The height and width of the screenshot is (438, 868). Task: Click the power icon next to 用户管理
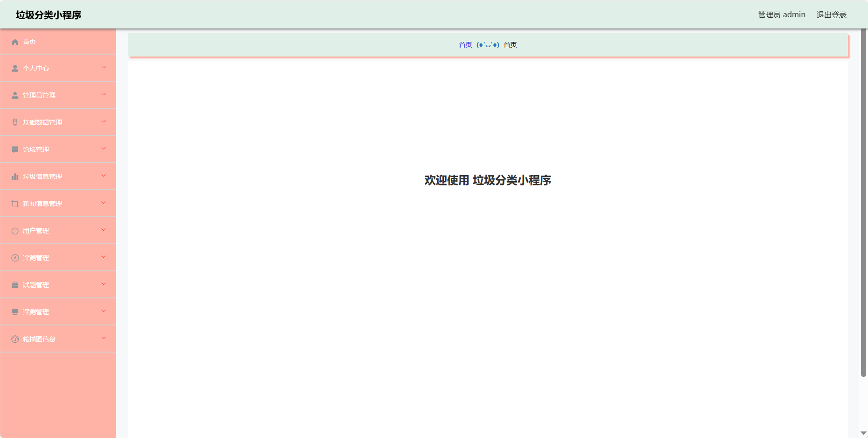click(15, 231)
